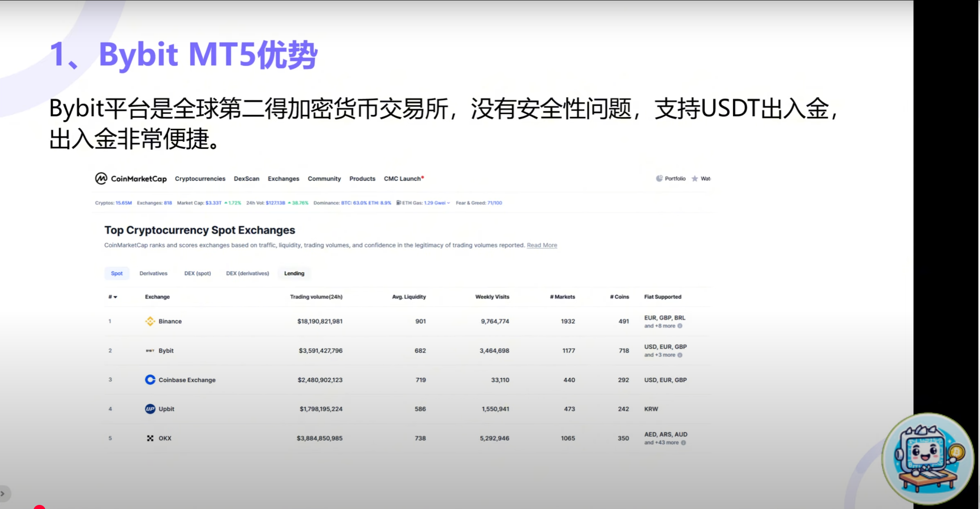The height and width of the screenshot is (509, 980).
Task: Click Upbit fiat KRW cell
Action: pyautogui.click(x=651, y=409)
